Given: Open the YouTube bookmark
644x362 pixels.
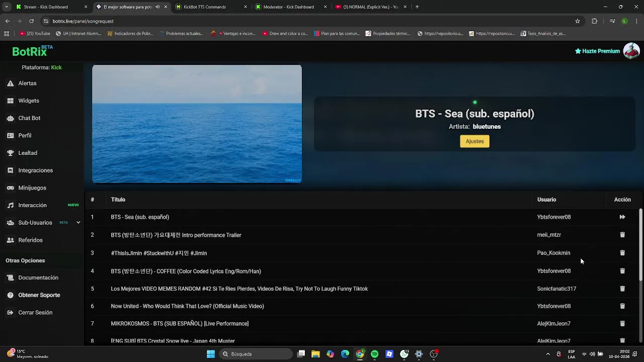Looking at the screenshot, I should coord(35,34).
